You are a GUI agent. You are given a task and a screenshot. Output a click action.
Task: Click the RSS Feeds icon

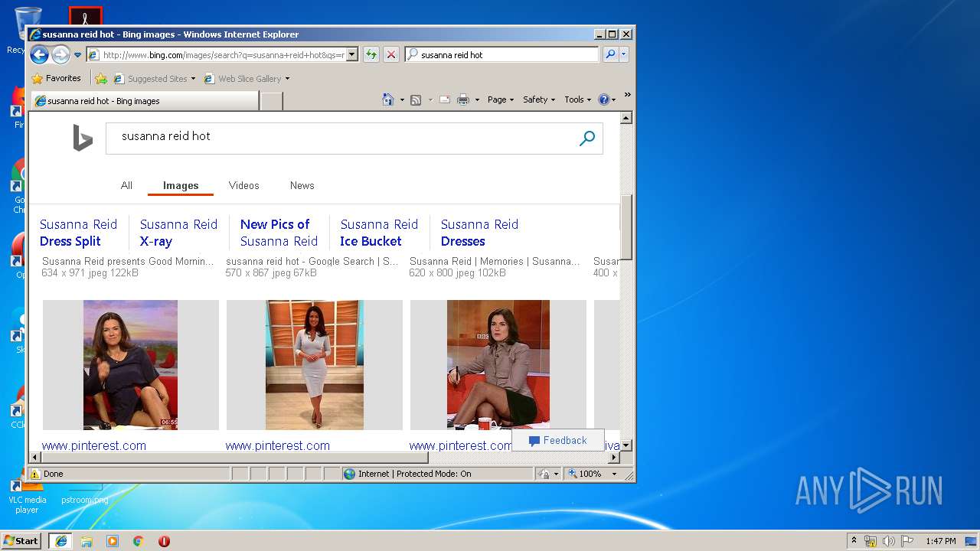click(416, 99)
